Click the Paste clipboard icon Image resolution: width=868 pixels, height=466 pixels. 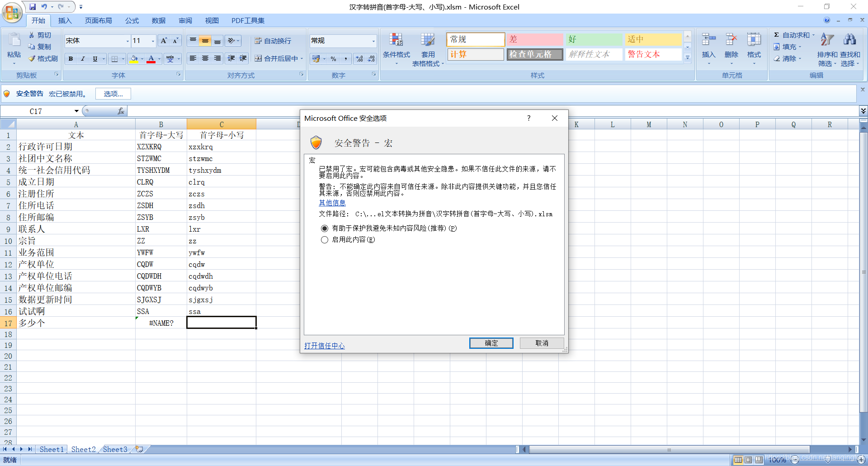pyautogui.click(x=14, y=40)
